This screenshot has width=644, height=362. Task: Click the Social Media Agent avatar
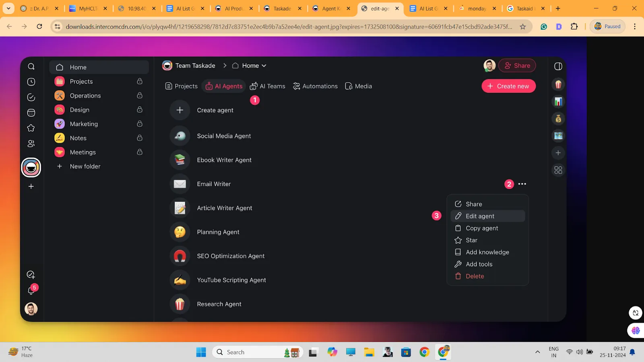coord(180,136)
